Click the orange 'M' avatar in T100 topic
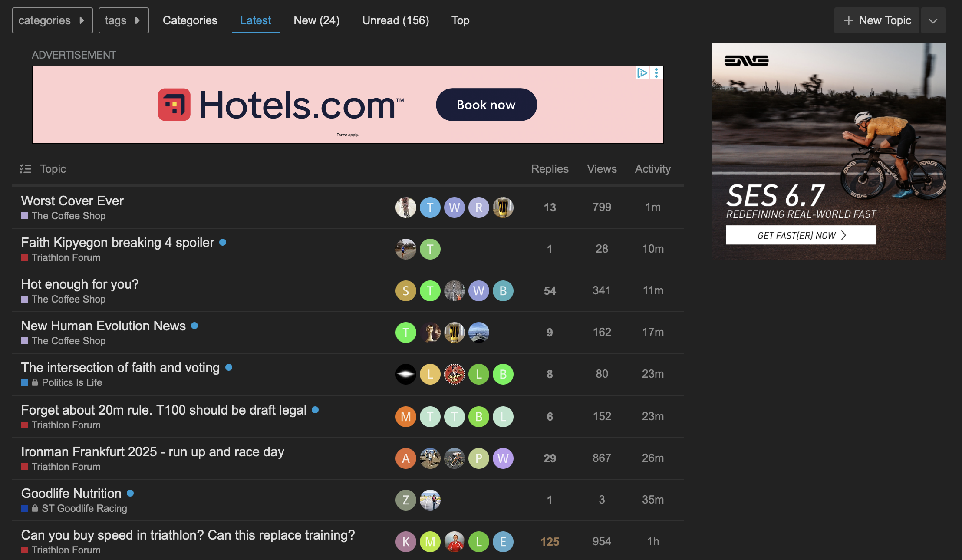The width and height of the screenshot is (962, 560). pos(405,417)
